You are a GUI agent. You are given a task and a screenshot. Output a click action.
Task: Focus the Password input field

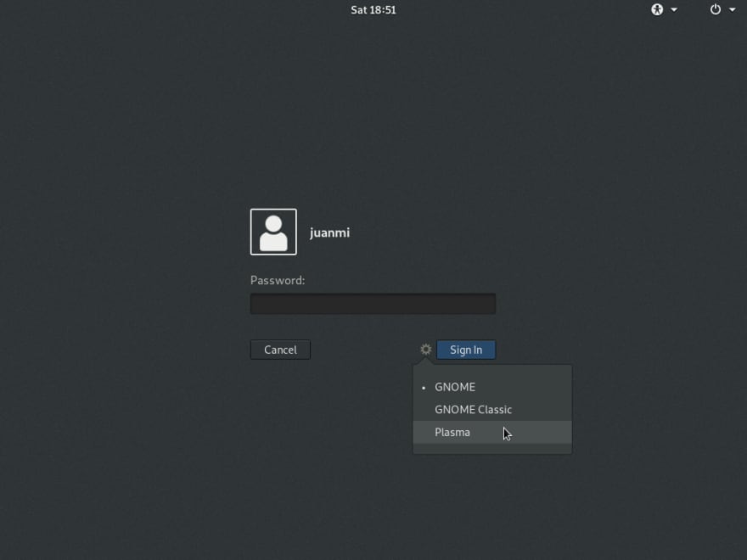[x=373, y=304]
